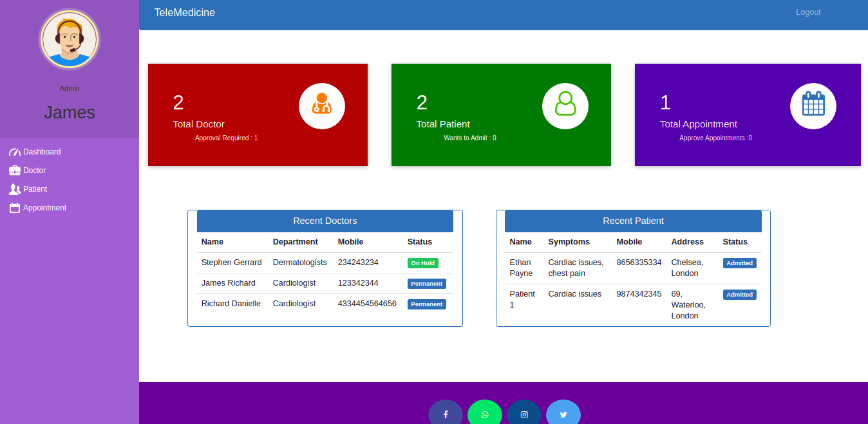Click the Approval Required : 1 text

226,138
